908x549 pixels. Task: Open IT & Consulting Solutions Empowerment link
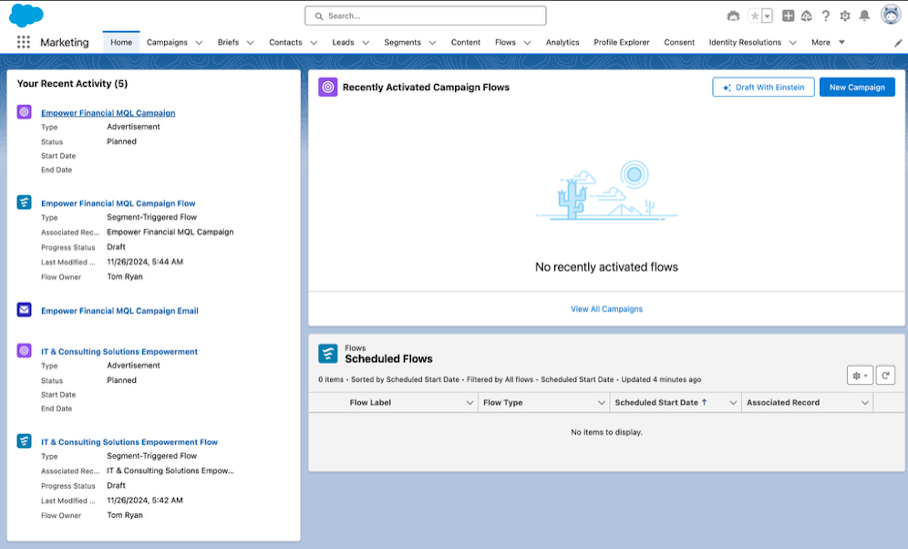coord(119,352)
